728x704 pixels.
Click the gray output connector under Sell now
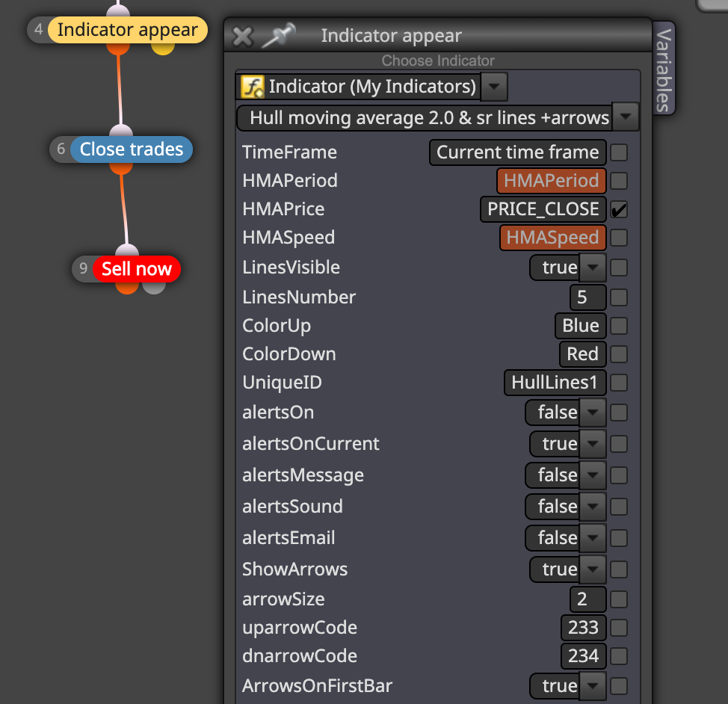coord(154,288)
